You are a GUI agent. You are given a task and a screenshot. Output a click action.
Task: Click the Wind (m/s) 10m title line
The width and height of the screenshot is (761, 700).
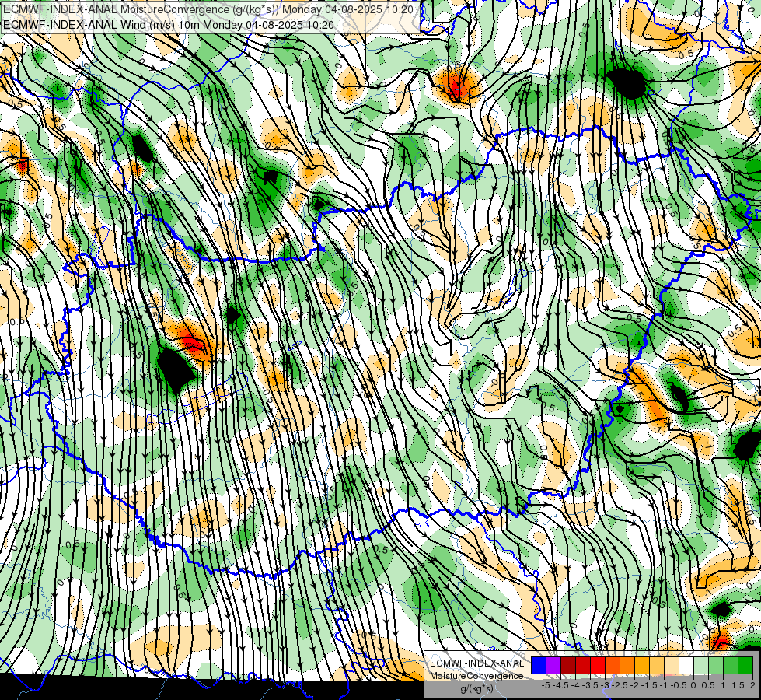click(169, 25)
